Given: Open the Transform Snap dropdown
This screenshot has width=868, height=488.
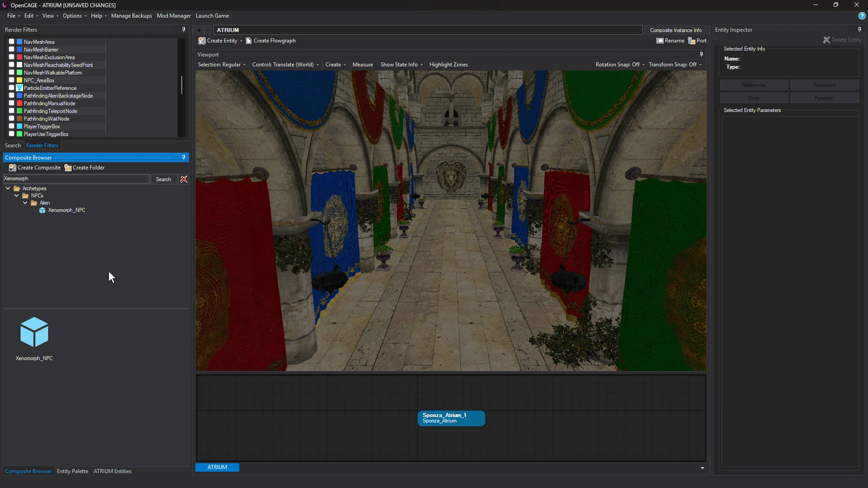Looking at the screenshot, I should (x=675, y=65).
